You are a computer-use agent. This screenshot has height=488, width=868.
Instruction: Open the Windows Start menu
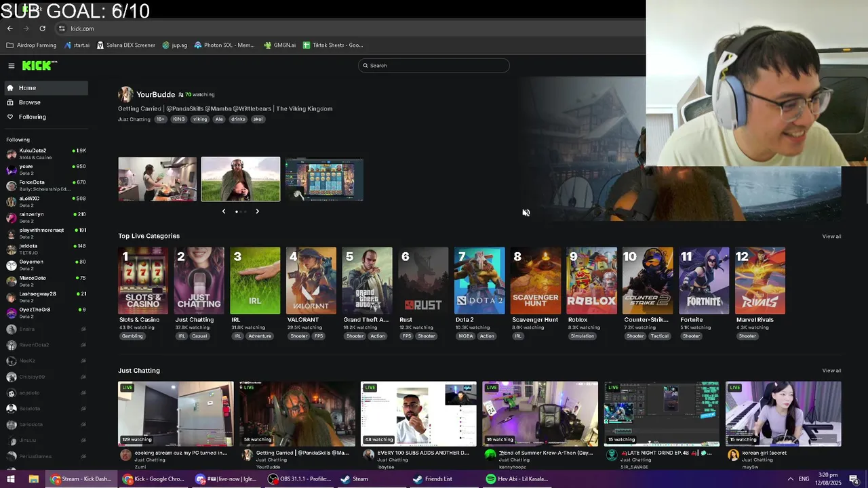tap(11, 479)
